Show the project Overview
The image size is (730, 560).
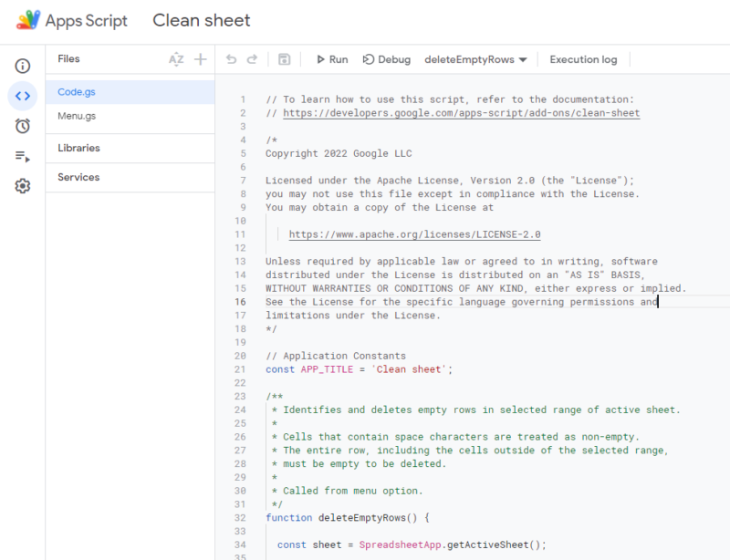[22, 66]
